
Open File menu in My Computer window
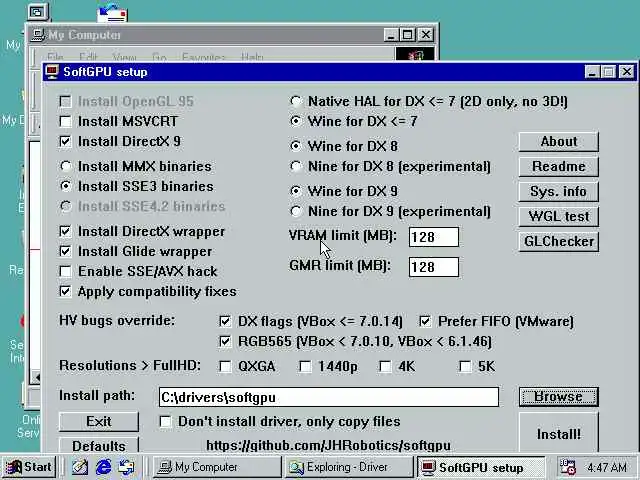(55, 56)
